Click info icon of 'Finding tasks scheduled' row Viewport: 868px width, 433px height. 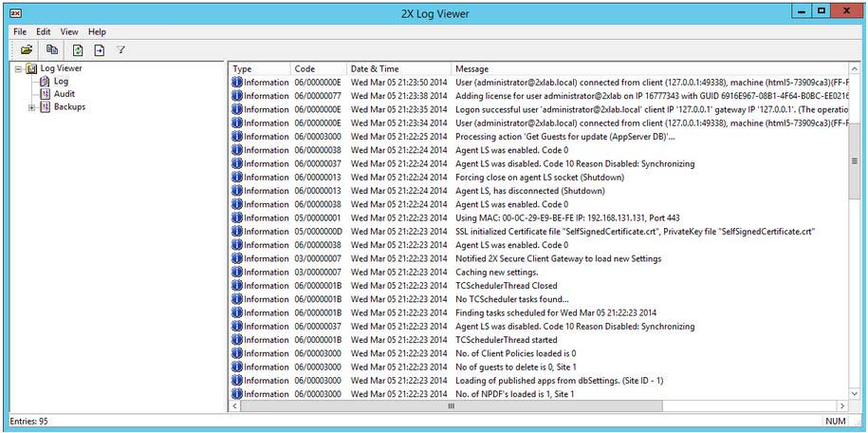[x=237, y=312]
